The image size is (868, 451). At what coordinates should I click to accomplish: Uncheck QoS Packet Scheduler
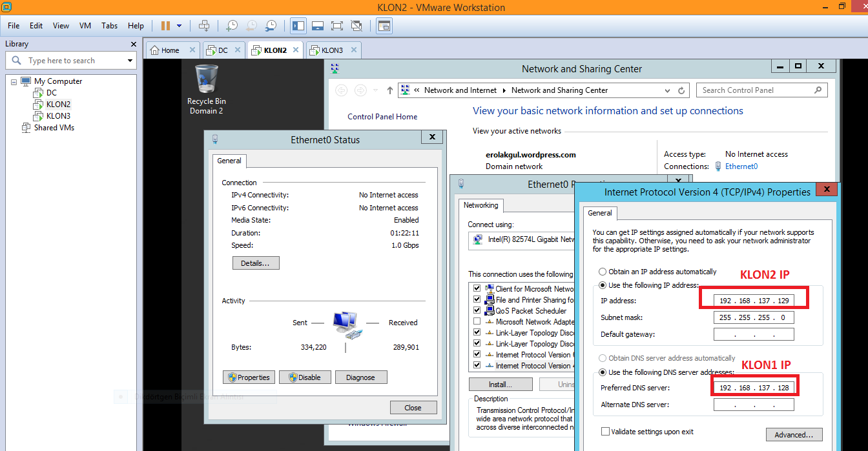click(x=477, y=311)
